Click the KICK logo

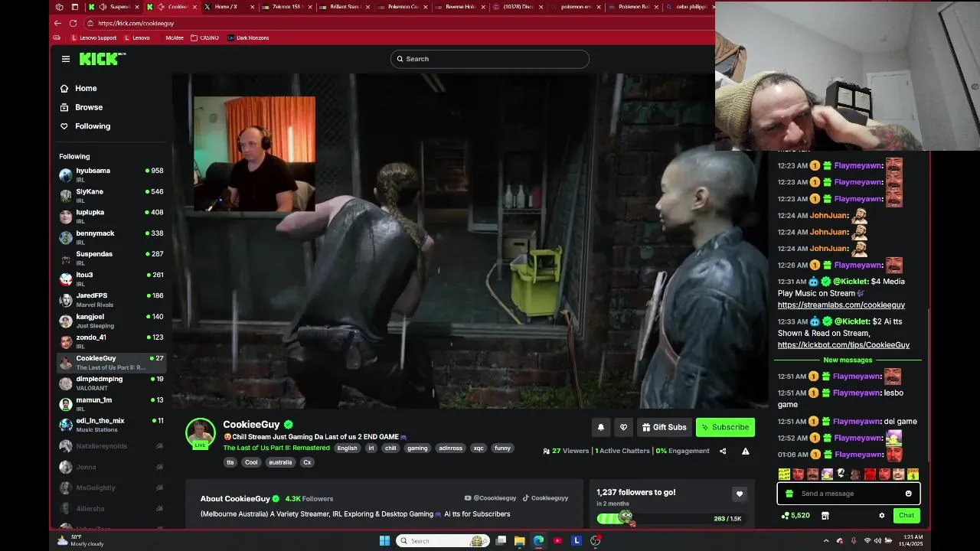click(x=102, y=59)
